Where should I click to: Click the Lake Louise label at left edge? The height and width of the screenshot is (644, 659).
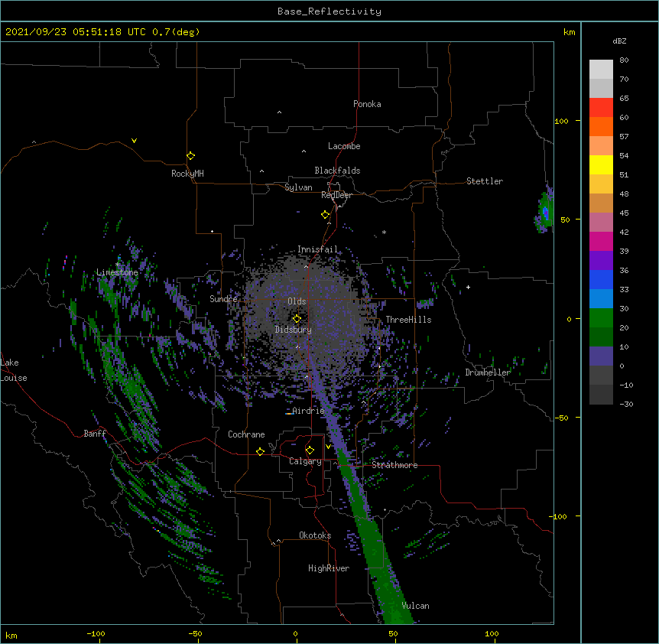tap(12, 370)
